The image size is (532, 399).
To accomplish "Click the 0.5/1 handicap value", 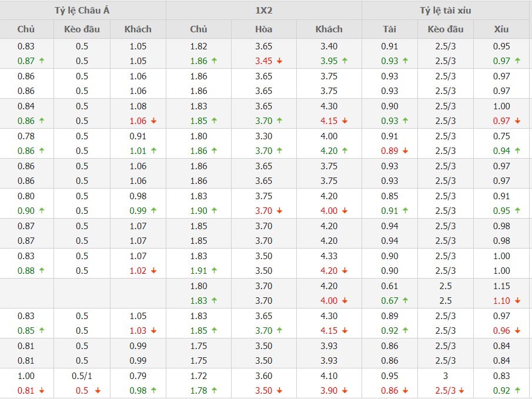I will (x=82, y=375).
